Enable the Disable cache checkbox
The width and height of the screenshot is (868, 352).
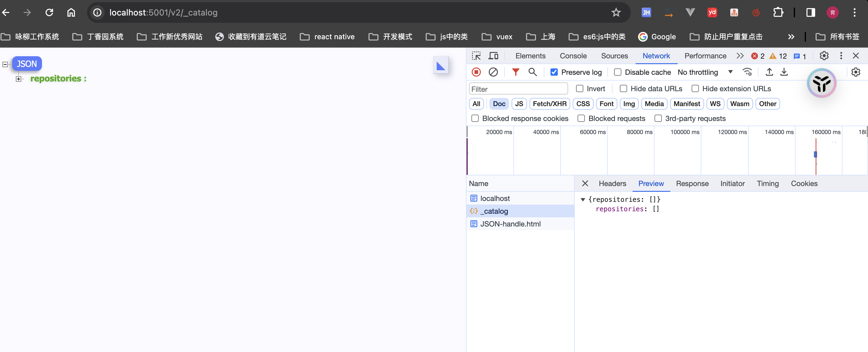click(617, 72)
